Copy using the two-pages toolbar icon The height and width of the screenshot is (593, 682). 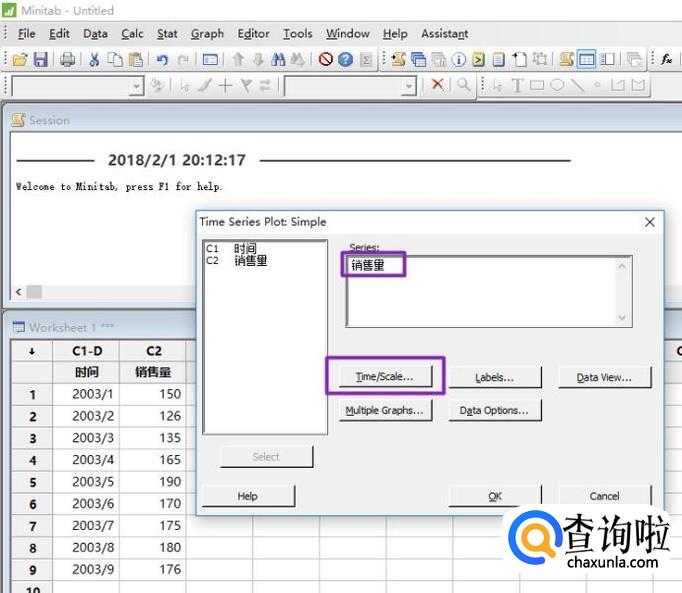[x=115, y=59]
